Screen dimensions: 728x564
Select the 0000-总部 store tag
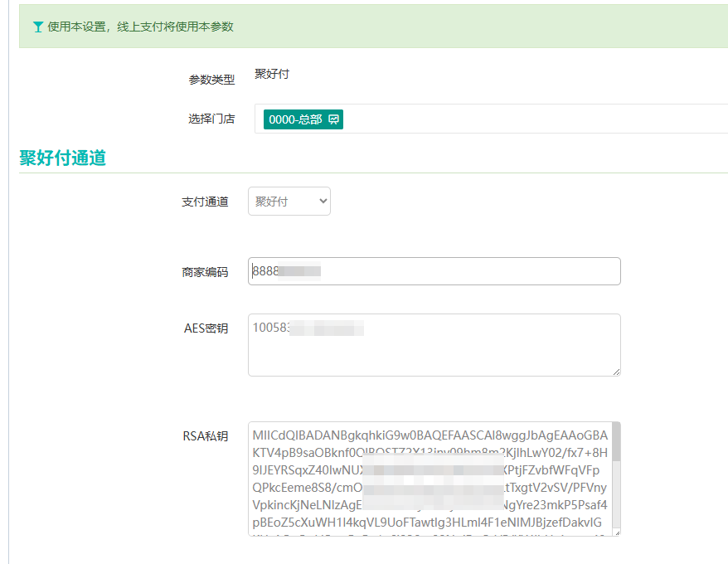coord(303,119)
